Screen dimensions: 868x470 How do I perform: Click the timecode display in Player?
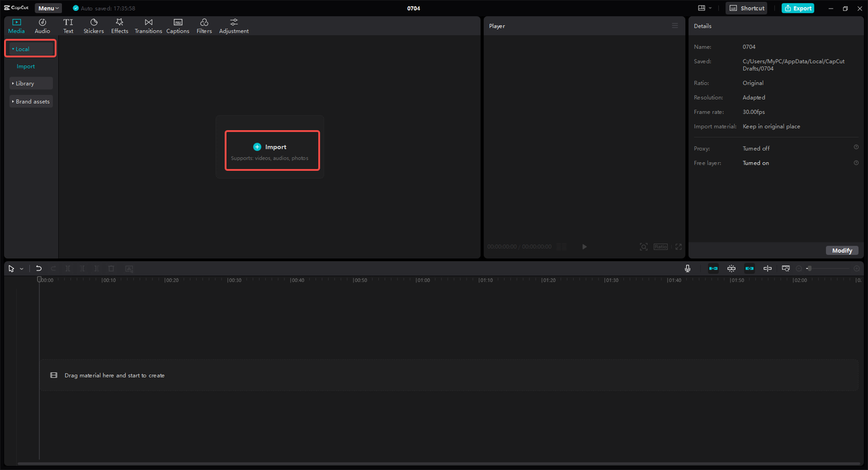pyautogui.click(x=519, y=247)
